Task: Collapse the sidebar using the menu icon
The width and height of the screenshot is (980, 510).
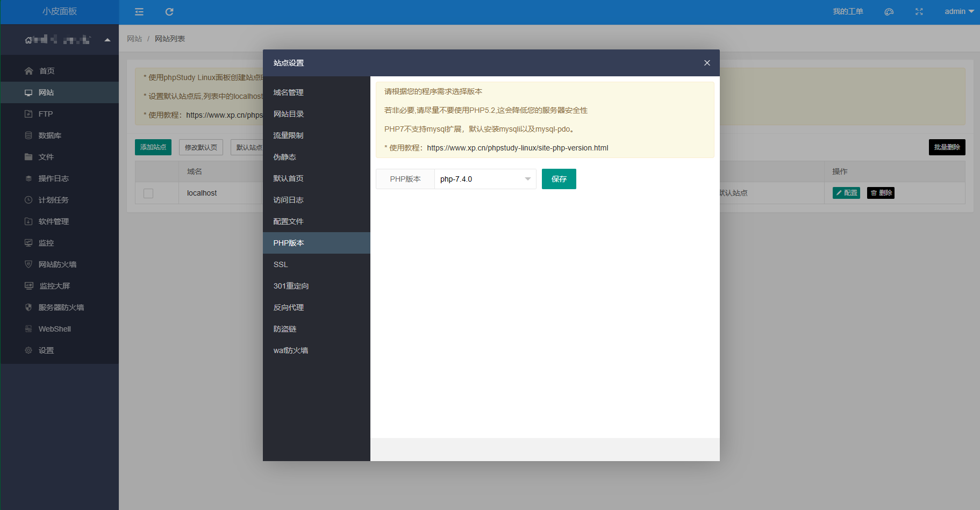Action: click(139, 11)
